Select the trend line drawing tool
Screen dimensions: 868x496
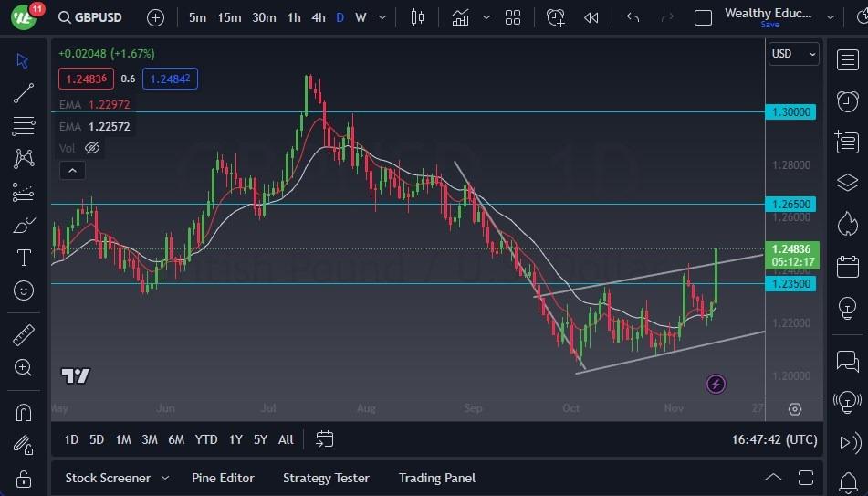[23, 93]
